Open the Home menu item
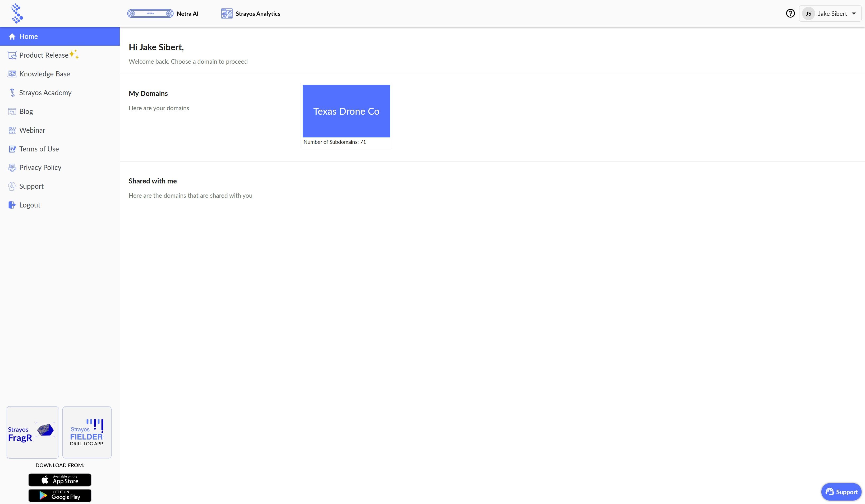Image resolution: width=865 pixels, height=504 pixels. tap(60, 36)
